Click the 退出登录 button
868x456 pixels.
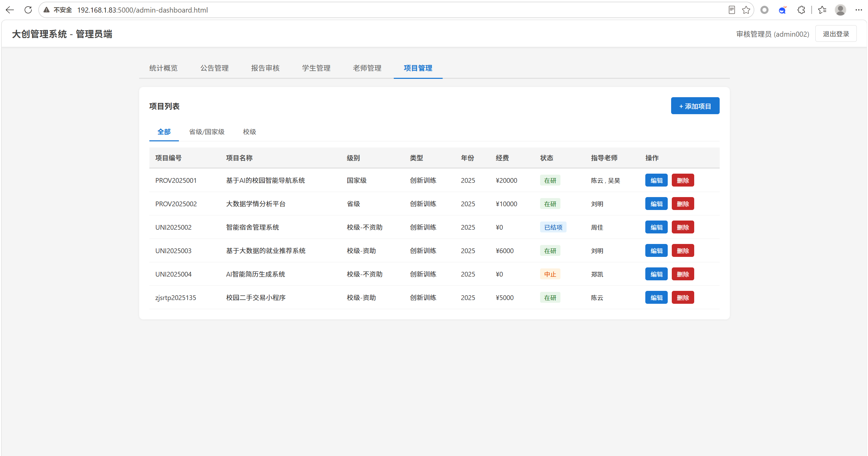coord(836,34)
